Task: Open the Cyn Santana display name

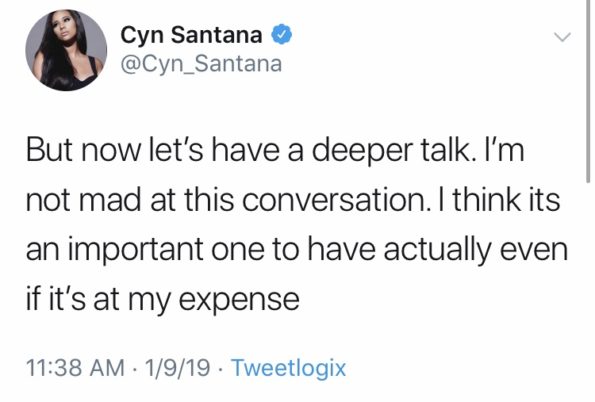Action: [191, 35]
